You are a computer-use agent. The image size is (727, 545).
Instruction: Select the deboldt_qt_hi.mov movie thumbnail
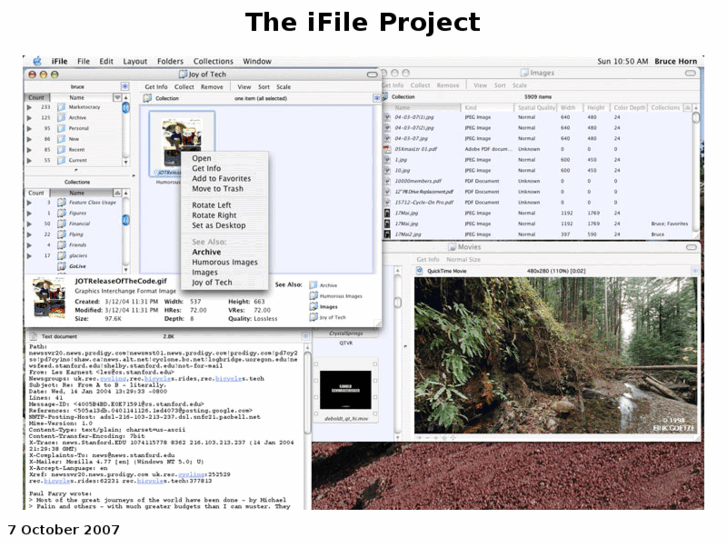click(345, 390)
